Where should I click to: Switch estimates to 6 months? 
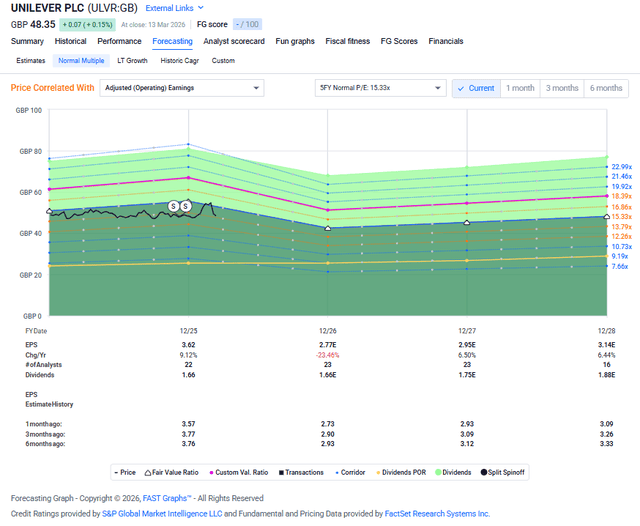606,88
